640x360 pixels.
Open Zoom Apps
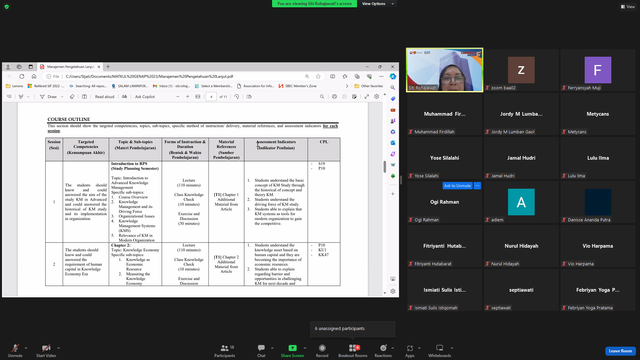(410, 350)
